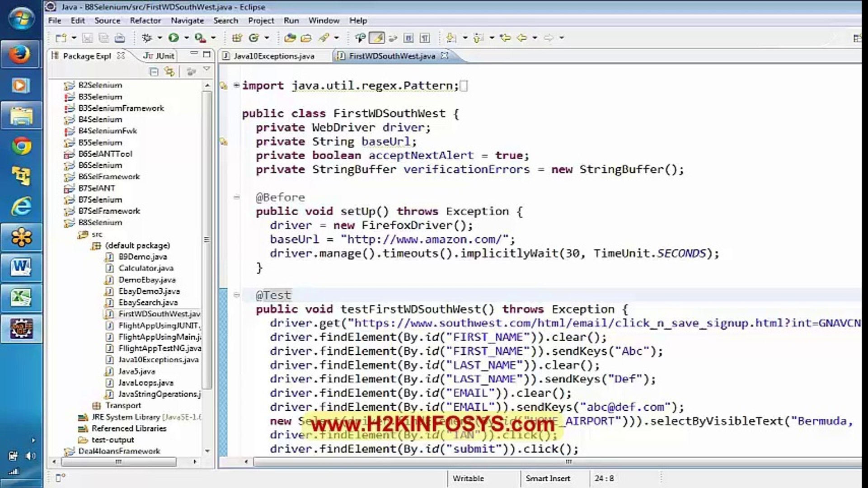Open the Navigate menu
Screen dimensions: 868x488
[x=187, y=21]
